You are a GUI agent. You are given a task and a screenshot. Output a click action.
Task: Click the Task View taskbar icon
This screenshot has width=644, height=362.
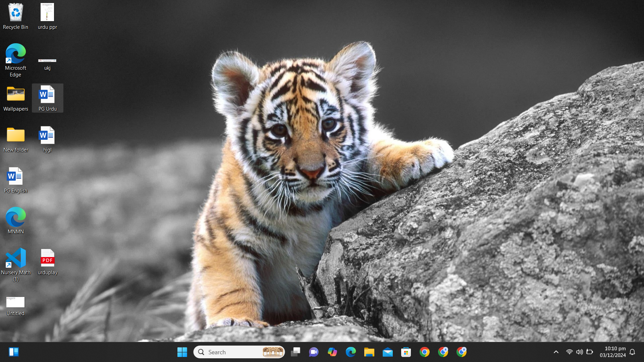(x=296, y=352)
